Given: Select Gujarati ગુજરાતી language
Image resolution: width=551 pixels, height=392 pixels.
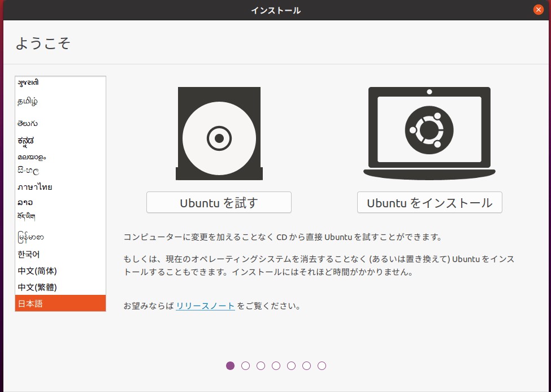Looking at the screenshot, I should pyautogui.click(x=60, y=83).
